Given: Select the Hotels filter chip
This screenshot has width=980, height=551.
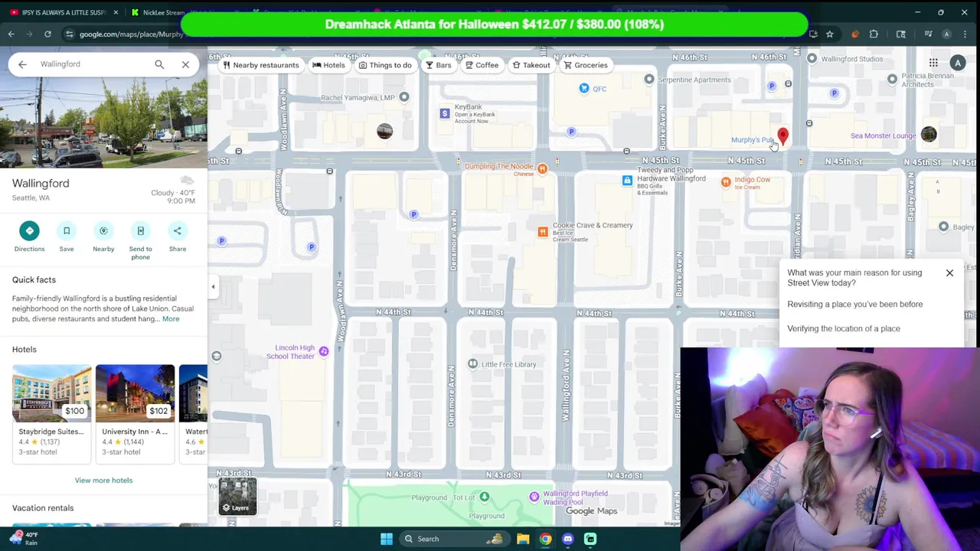Looking at the screenshot, I should 328,65.
